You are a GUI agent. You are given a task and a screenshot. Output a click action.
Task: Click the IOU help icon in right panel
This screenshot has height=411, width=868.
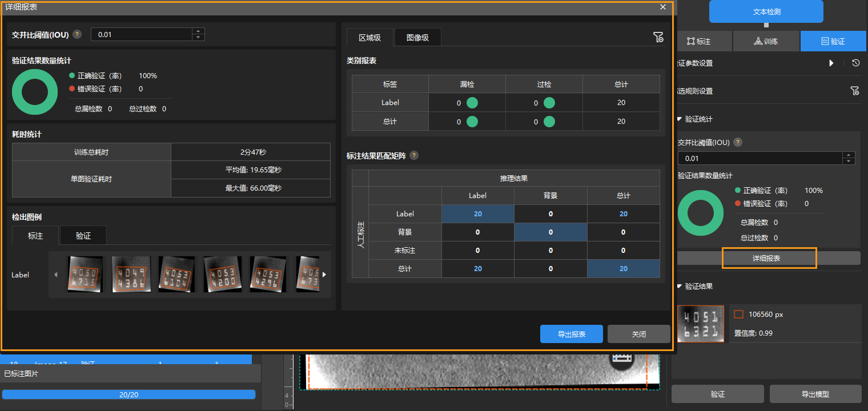[x=738, y=142]
